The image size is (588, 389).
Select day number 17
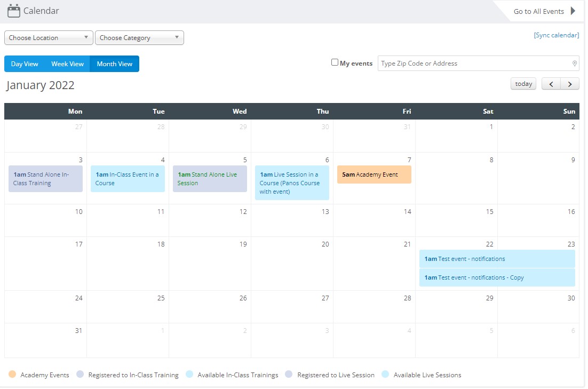pos(79,244)
